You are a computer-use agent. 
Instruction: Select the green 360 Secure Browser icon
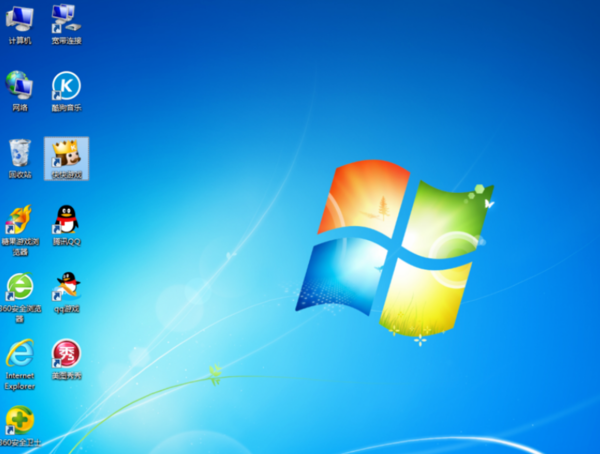coord(20,286)
